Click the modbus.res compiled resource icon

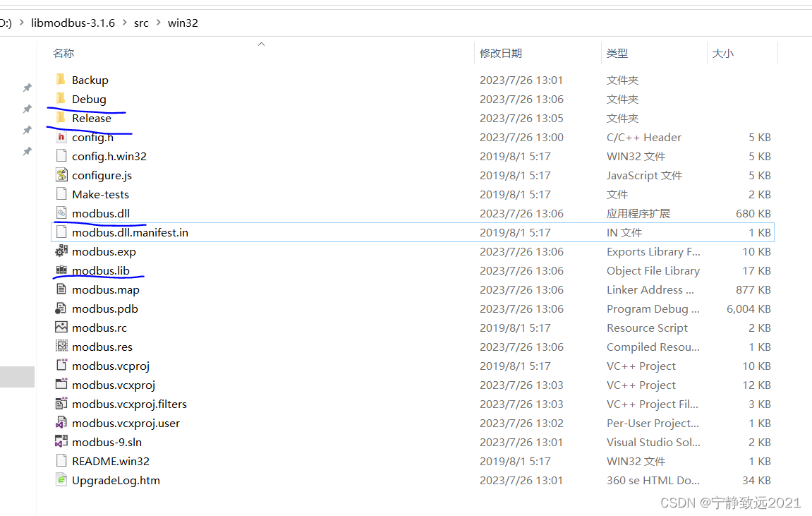pyautogui.click(x=61, y=346)
